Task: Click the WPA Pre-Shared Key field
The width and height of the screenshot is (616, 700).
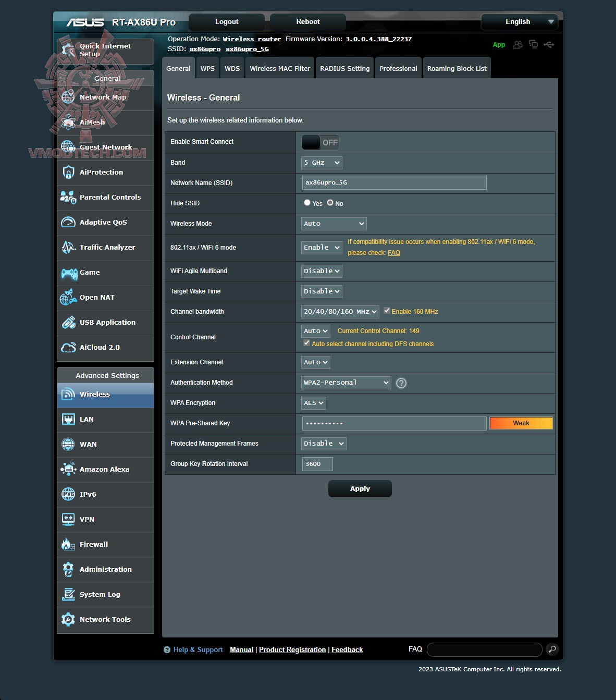Action: (395, 423)
